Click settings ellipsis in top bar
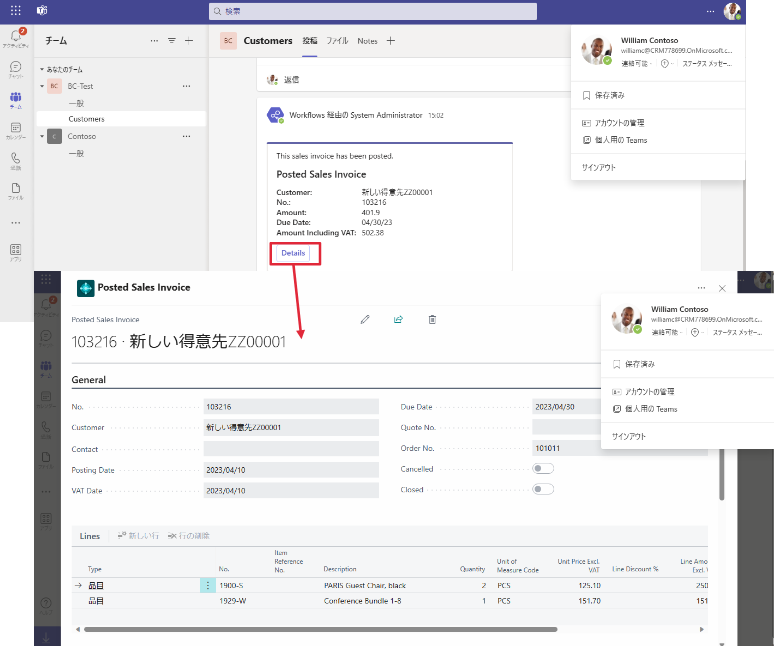The width and height of the screenshot is (774, 646). coord(710,11)
